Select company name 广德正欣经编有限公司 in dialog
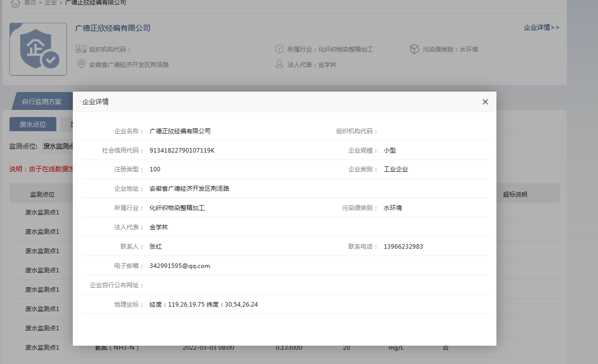 180,131
